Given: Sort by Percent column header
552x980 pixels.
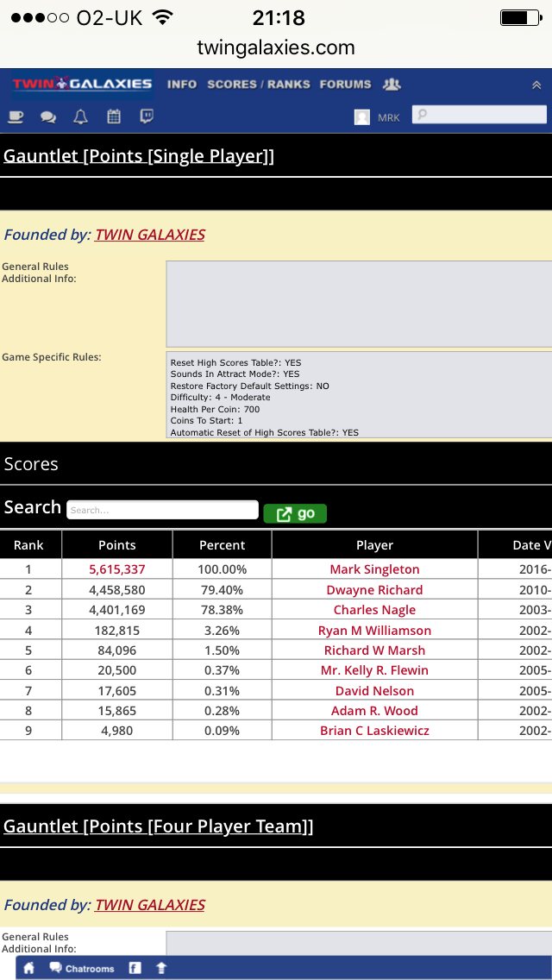Looking at the screenshot, I should click(x=222, y=545).
